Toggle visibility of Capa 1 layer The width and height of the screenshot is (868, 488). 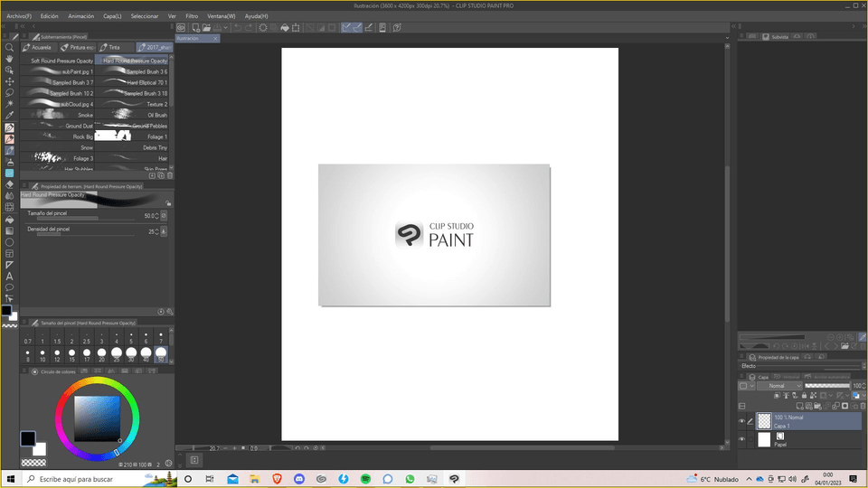[741, 422]
